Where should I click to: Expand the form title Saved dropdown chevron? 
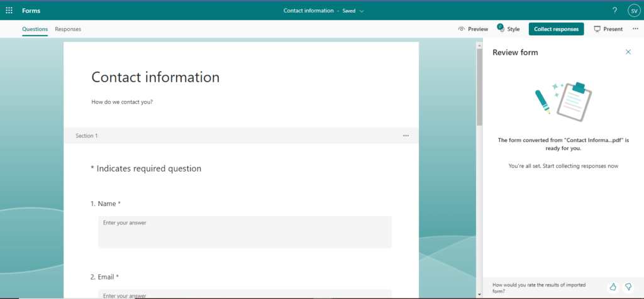tap(362, 11)
